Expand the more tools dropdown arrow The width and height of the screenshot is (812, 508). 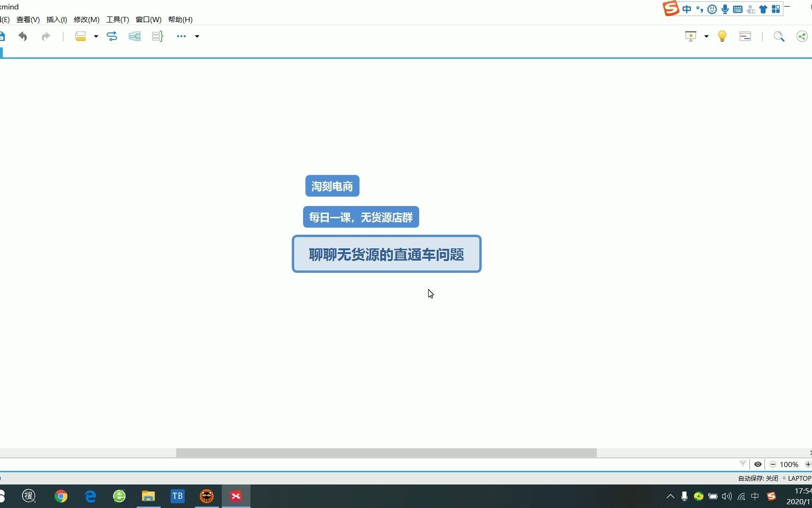coord(197,36)
